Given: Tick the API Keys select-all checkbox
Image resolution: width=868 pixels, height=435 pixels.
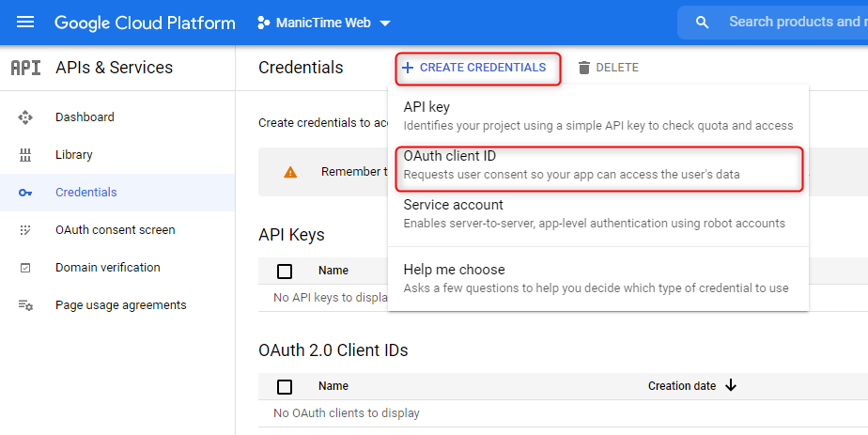Looking at the screenshot, I should (285, 272).
